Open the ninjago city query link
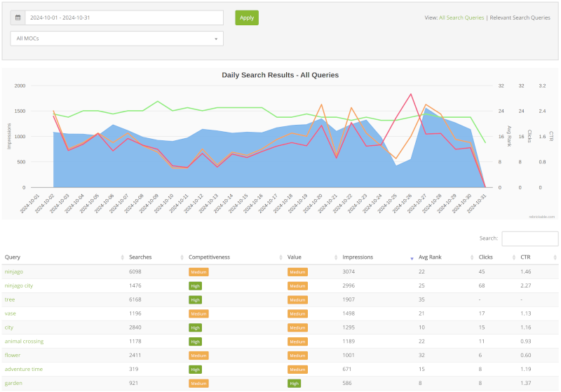561x392 pixels. pos(19,285)
